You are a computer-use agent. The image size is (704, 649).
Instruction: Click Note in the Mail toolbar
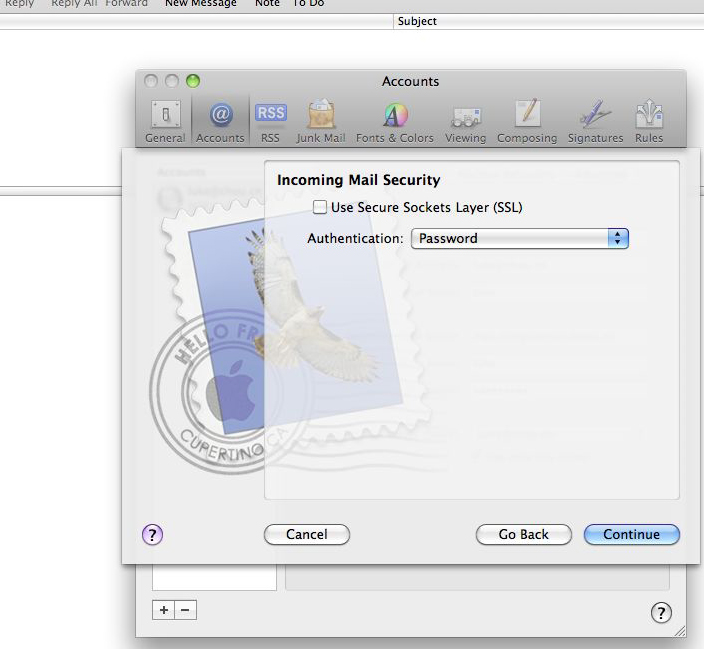point(267,4)
